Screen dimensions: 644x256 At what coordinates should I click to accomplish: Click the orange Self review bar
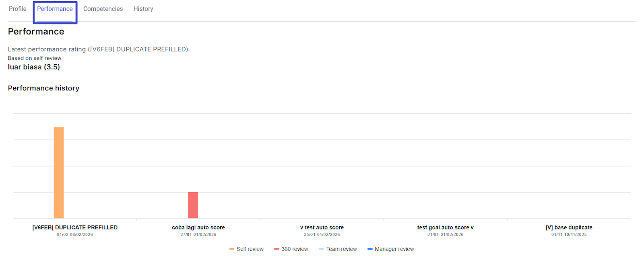(x=59, y=173)
